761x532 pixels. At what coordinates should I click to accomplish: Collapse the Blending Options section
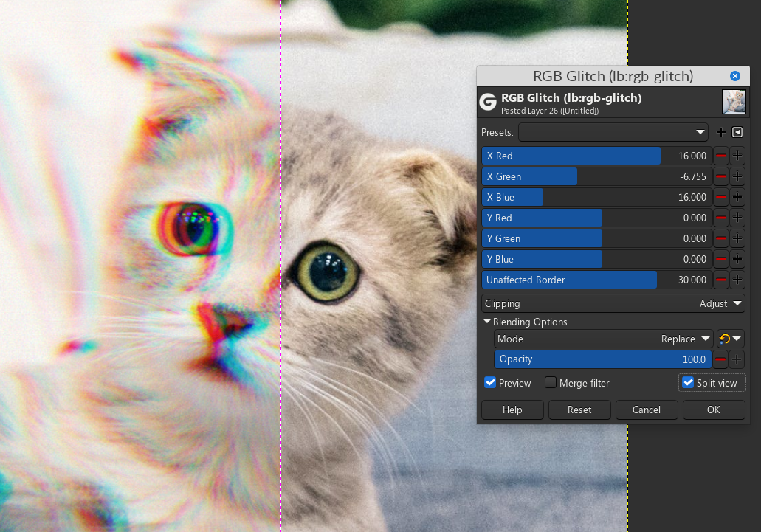(x=487, y=322)
